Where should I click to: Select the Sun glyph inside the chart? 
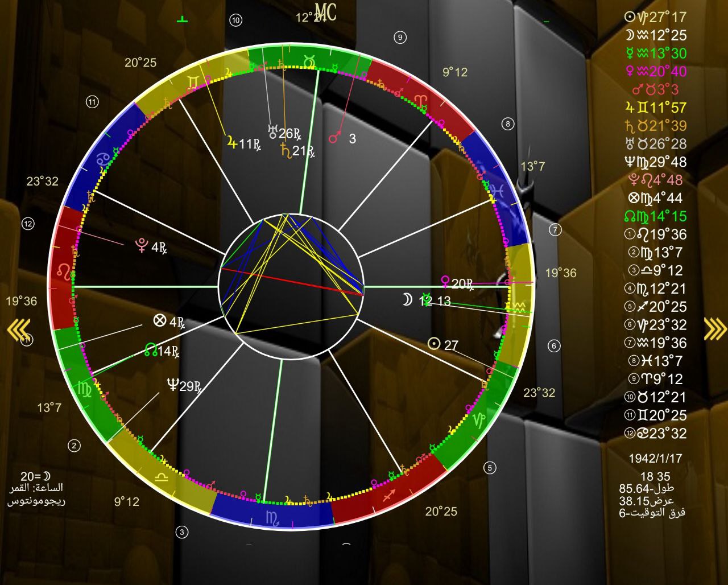point(434,344)
